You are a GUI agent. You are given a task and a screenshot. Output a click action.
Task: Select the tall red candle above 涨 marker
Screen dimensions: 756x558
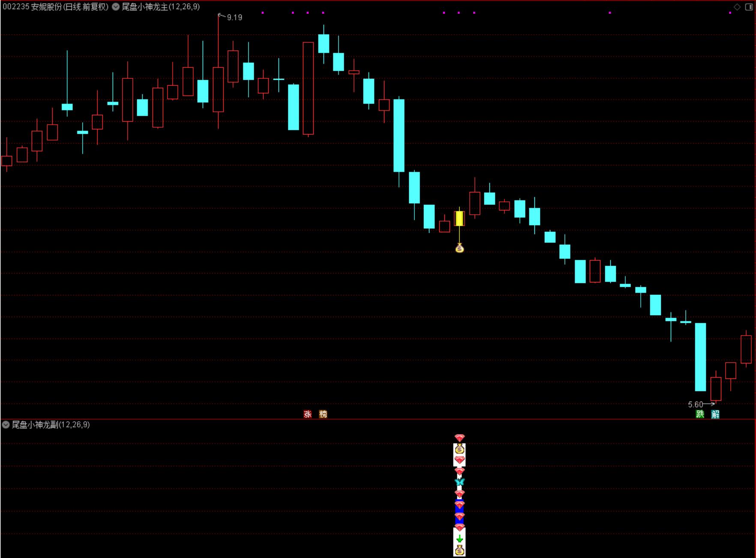click(x=308, y=88)
